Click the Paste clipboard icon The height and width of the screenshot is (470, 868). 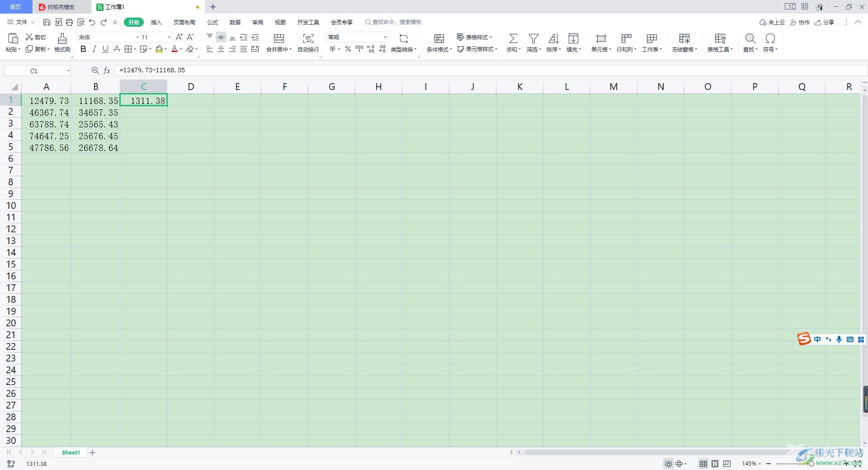(13, 38)
